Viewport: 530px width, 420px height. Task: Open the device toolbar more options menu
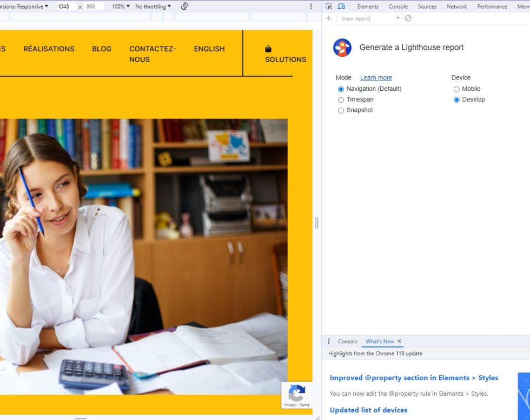[x=311, y=6]
